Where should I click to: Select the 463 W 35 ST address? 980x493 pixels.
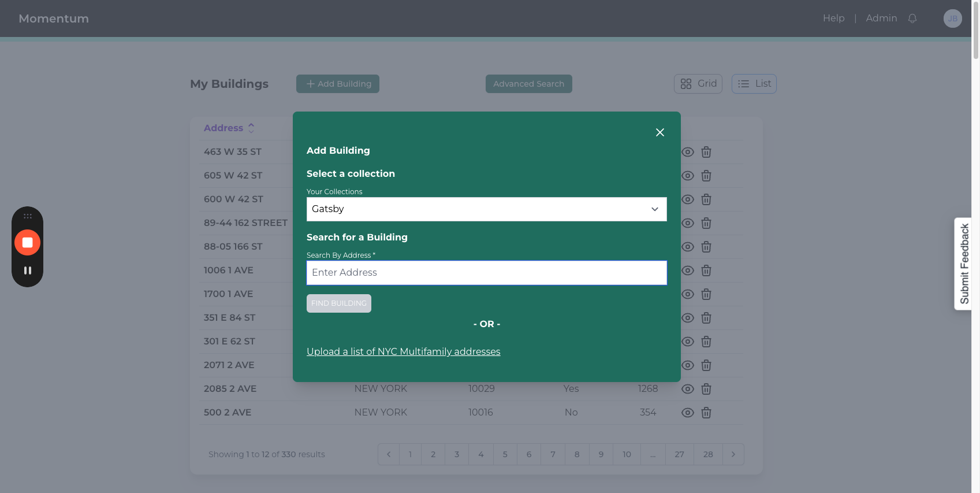pyautogui.click(x=233, y=152)
